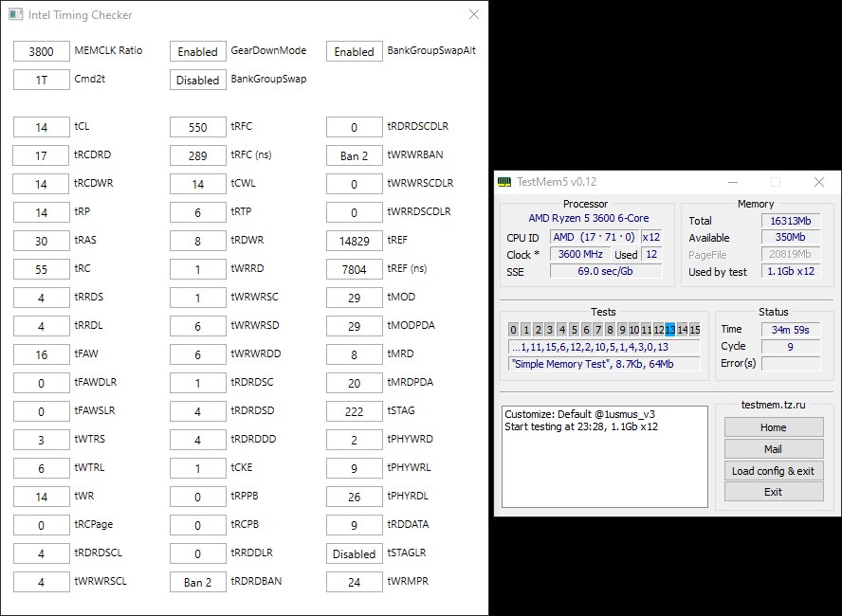Click the tCWL value field
The image size is (842, 616).
(x=197, y=184)
